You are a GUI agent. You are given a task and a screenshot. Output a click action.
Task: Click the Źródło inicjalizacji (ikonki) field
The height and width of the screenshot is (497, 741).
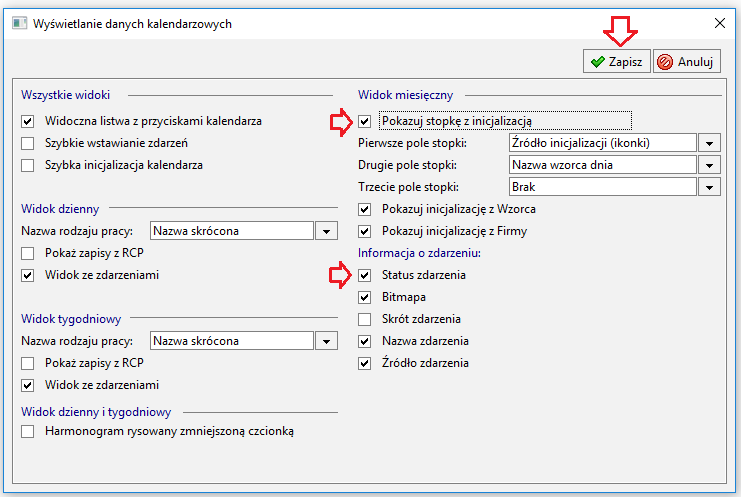603,143
